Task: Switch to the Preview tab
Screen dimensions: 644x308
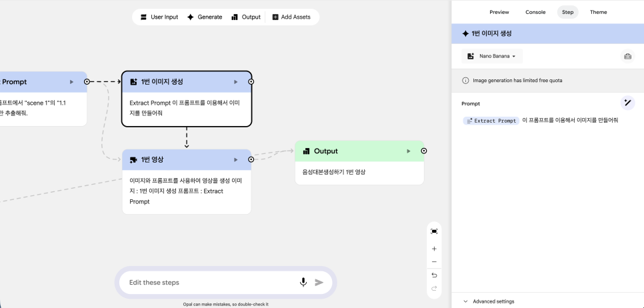Action: pos(499,12)
